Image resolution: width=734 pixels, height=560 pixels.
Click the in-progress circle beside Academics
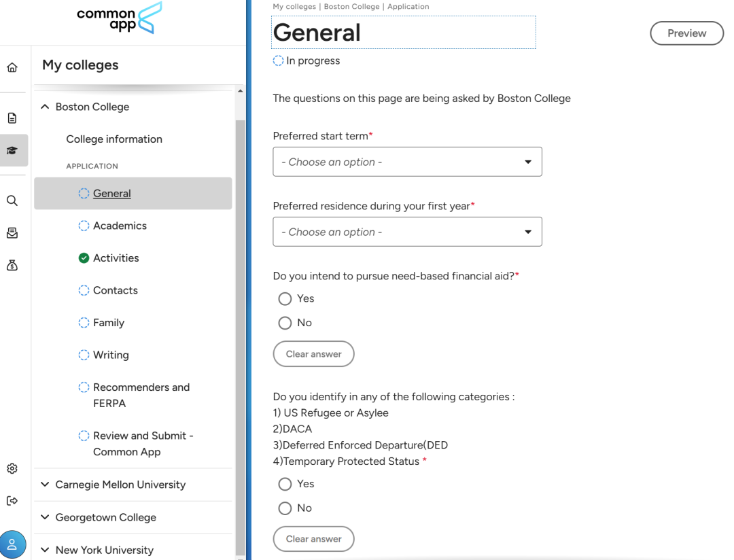tap(84, 226)
